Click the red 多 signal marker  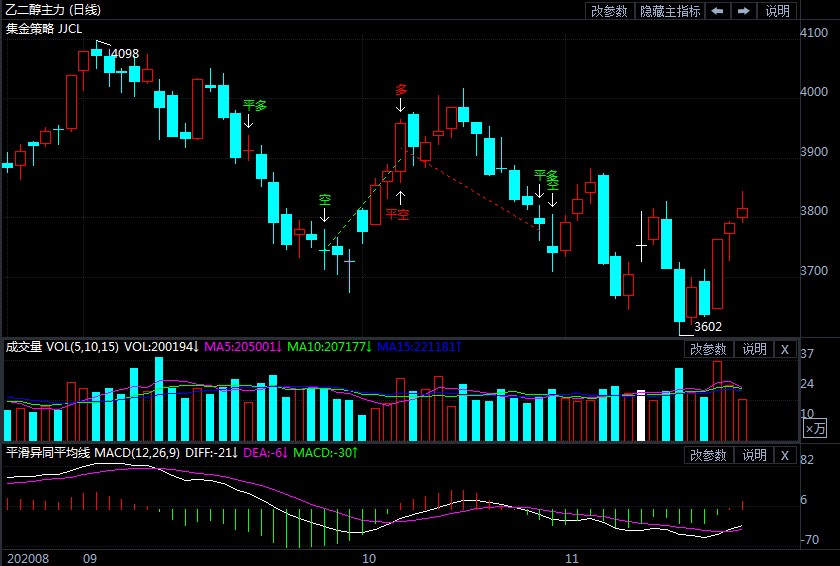[401, 89]
